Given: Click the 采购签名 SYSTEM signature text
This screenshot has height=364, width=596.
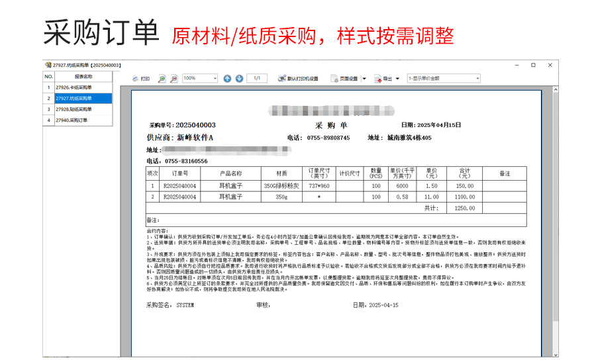Looking at the screenshot, I should (170, 305).
